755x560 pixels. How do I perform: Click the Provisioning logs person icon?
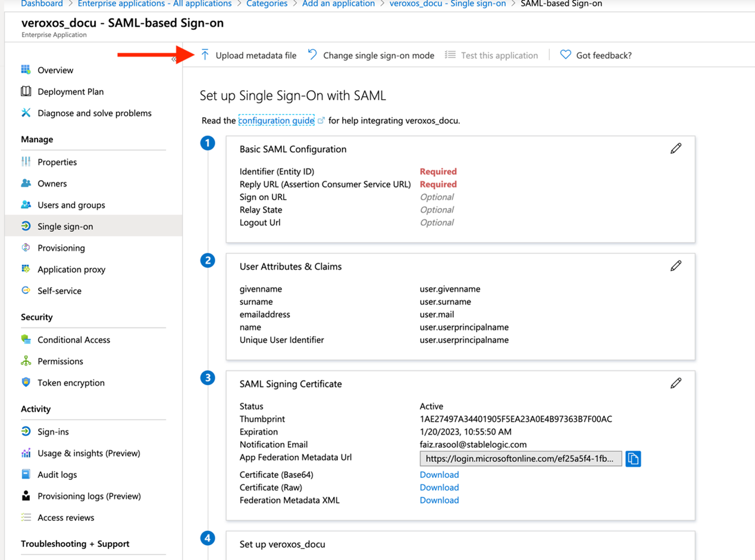point(26,496)
